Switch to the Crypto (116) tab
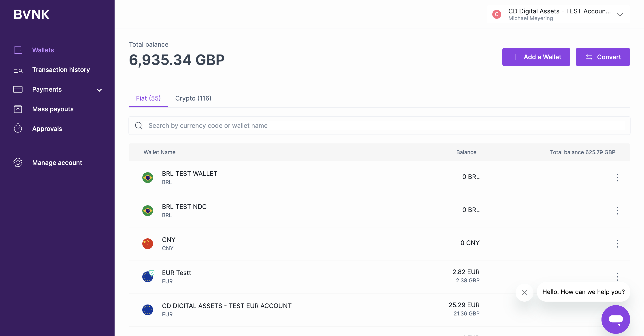This screenshot has height=336, width=644. [193, 98]
